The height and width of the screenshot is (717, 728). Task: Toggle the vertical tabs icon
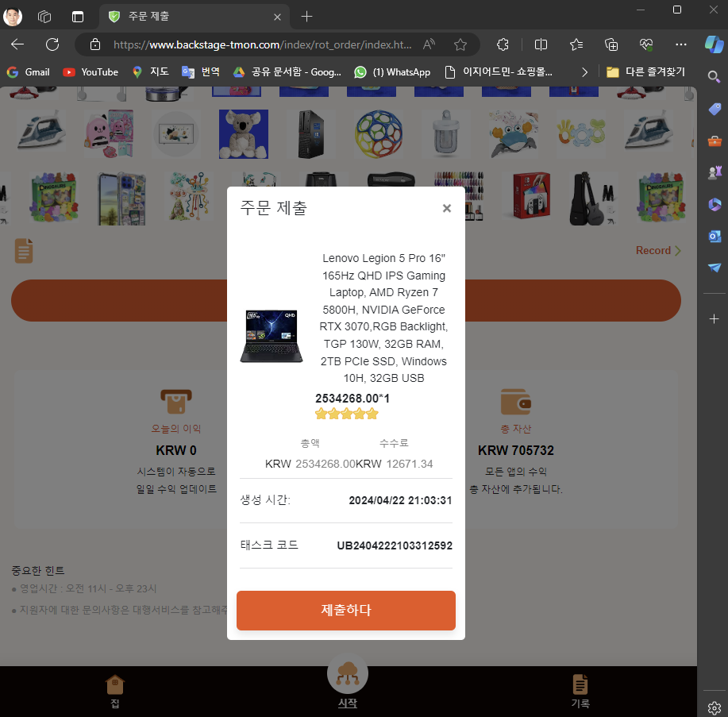click(x=78, y=17)
